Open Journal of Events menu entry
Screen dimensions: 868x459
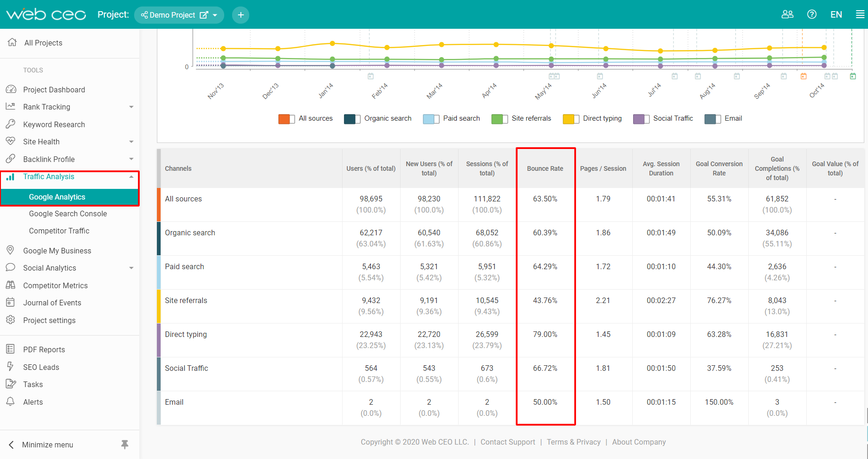[52, 303]
